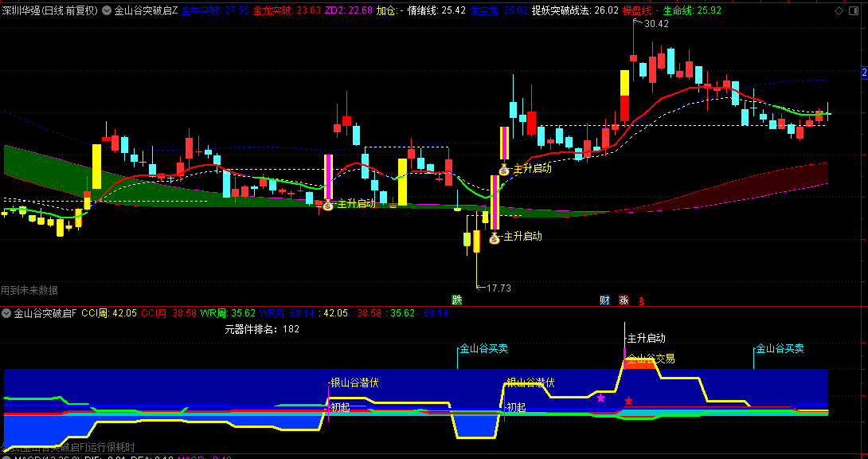Click the 金龙突破: 23.63 label
The height and width of the screenshot is (459, 868).
point(287,10)
